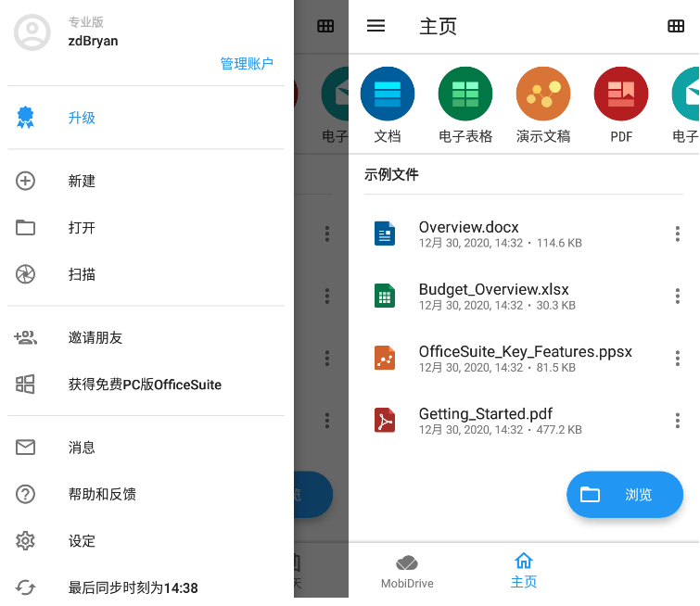Screen dimensions: 700x606
Task: Expand more options for Budget_Overview.xlsx
Action: 678,296
